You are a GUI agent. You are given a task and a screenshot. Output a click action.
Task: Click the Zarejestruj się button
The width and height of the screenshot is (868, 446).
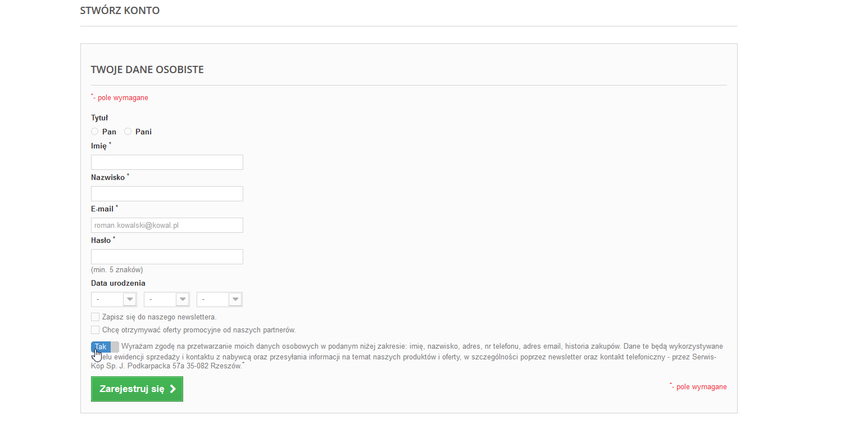pyautogui.click(x=137, y=389)
